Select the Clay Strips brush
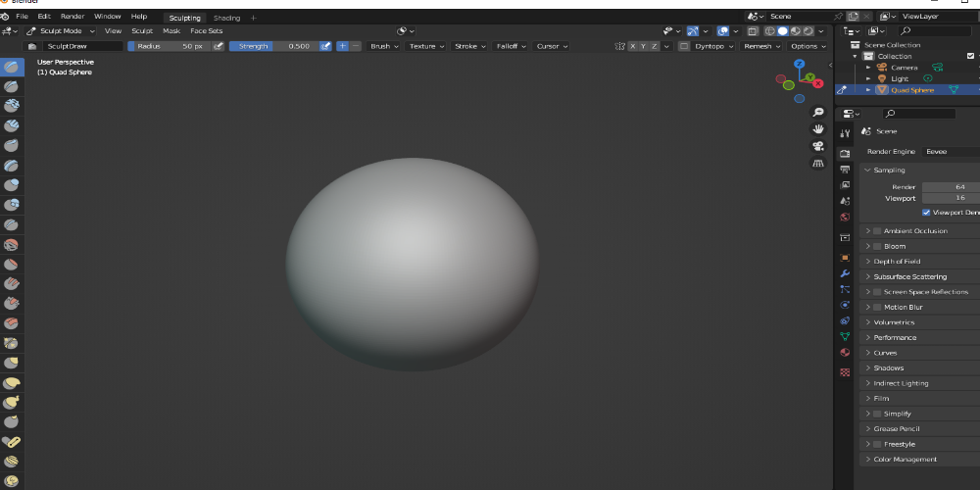The width and height of the screenshot is (980, 490). pyautogui.click(x=11, y=125)
